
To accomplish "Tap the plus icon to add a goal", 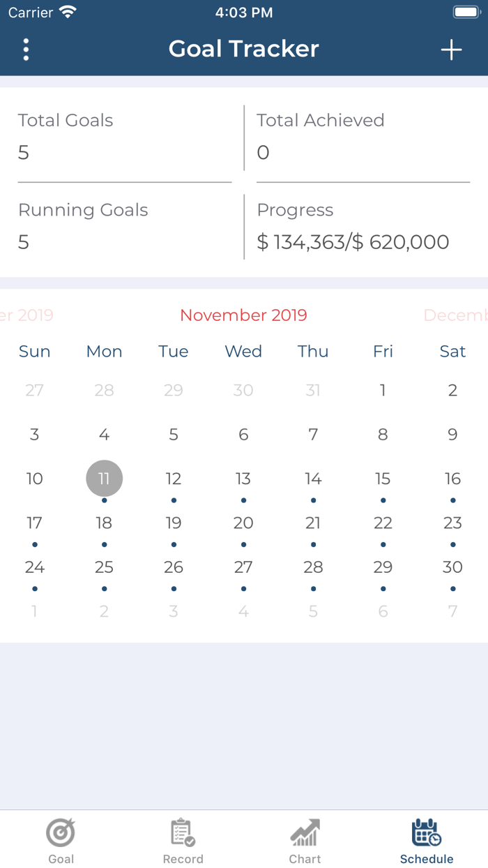I will click(452, 50).
